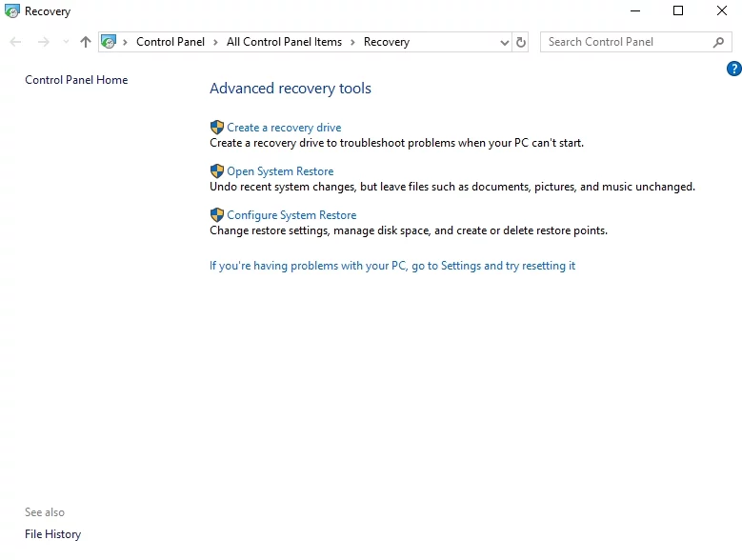Follow the Settings reset PC link
Screen dimensions: 742x560
pyautogui.click(x=392, y=266)
